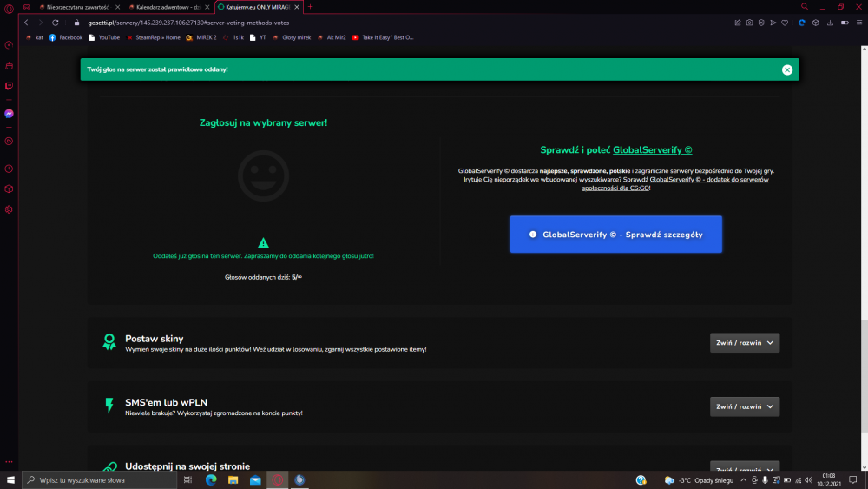Viewport: 868px width, 489px height.
Task: Open File Explorer from the taskbar
Action: 233,479
